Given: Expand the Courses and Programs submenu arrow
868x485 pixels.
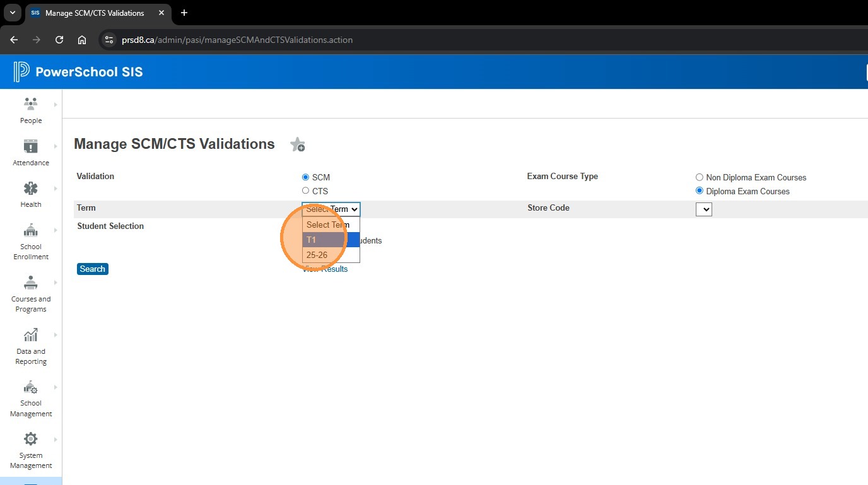Looking at the screenshot, I should coord(56,283).
